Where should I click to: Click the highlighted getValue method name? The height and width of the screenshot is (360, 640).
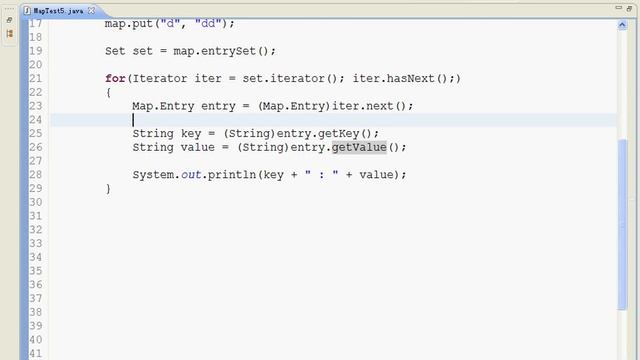(359, 147)
